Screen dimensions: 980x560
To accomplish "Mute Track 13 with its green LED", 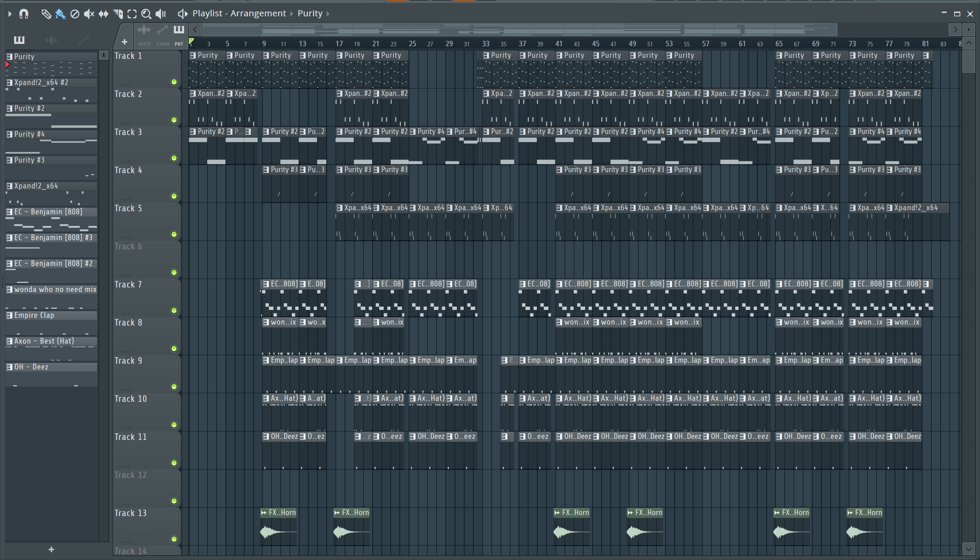I will point(174,539).
